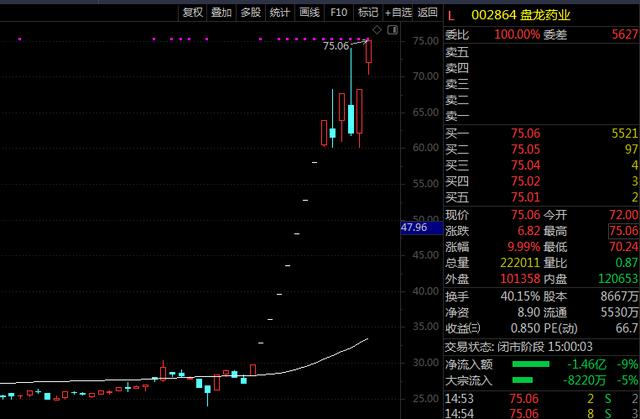Click the 量比 value 0.87
This screenshot has height=419, width=640.
627,263
